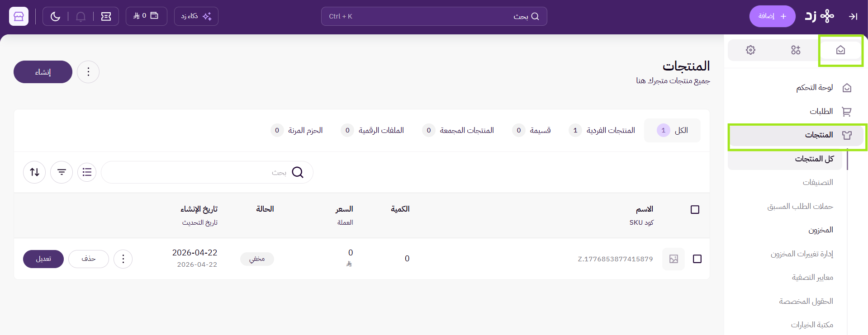The height and width of the screenshot is (335, 868).
Task: Open page more options beside إنشاء
Action: pos(88,72)
